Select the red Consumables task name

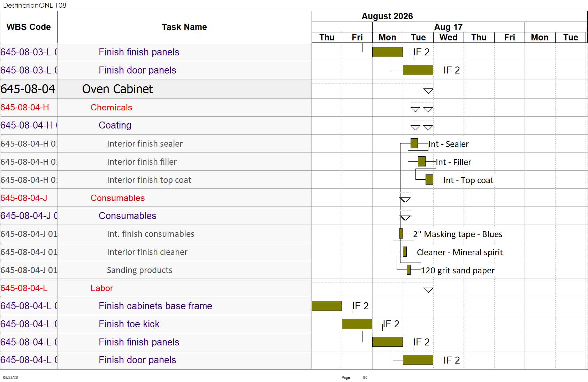(x=117, y=198)
